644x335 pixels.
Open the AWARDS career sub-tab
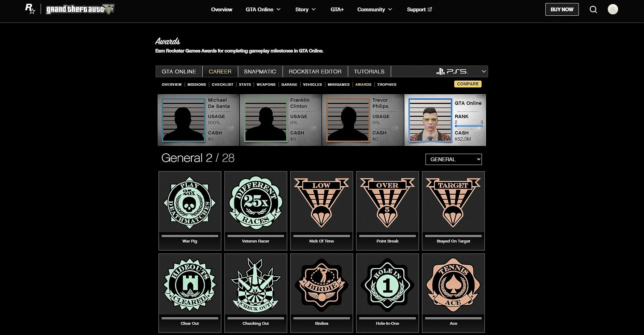point(363,84)
